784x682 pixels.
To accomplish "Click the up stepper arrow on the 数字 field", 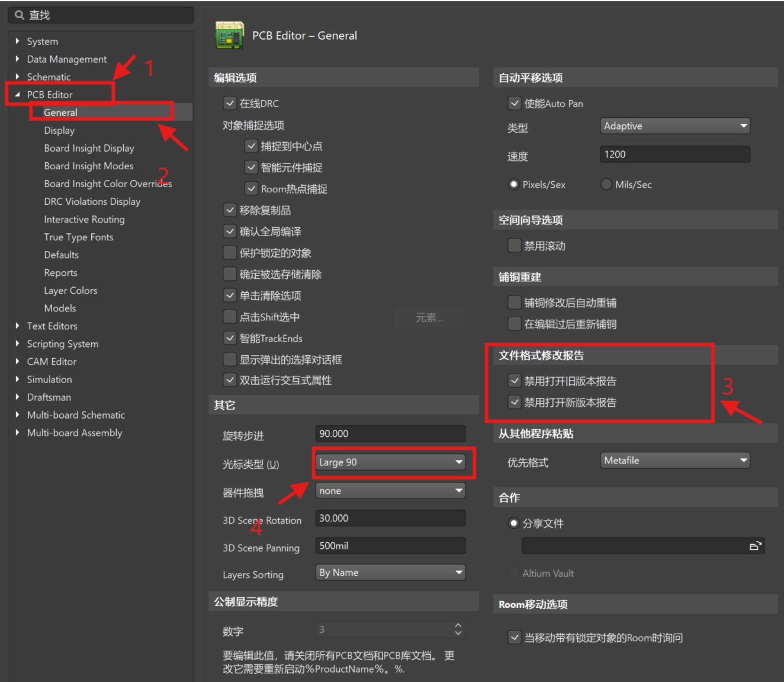I will click(x=458, y=626).
